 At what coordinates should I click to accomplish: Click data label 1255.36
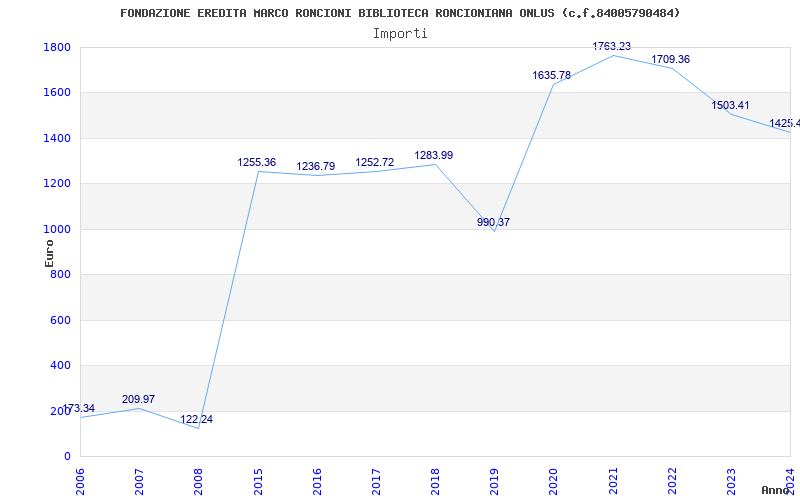pyautogui.click(x=257, y=162)
